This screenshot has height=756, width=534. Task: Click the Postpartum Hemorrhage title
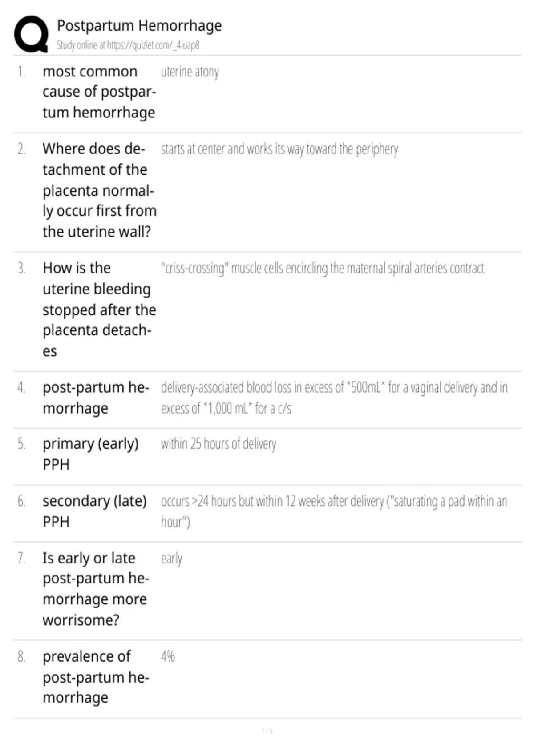tap(139, 26)
